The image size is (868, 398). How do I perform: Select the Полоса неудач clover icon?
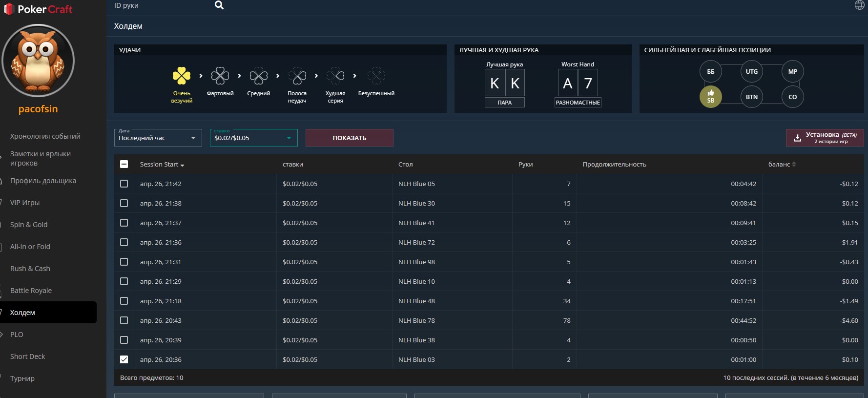coord(297,76)
